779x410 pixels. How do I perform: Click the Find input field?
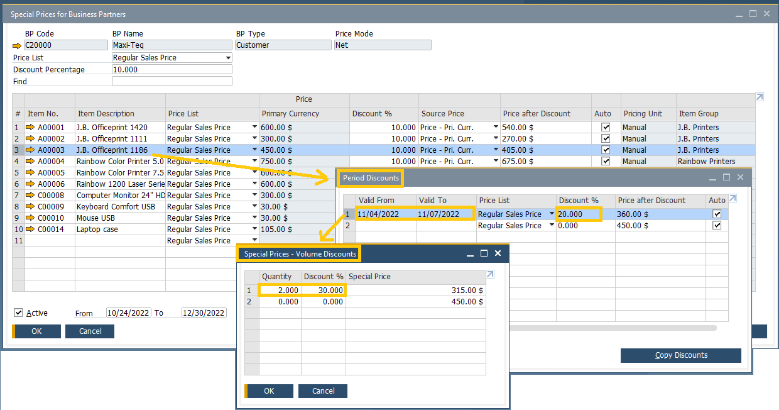tap(171, 81)
